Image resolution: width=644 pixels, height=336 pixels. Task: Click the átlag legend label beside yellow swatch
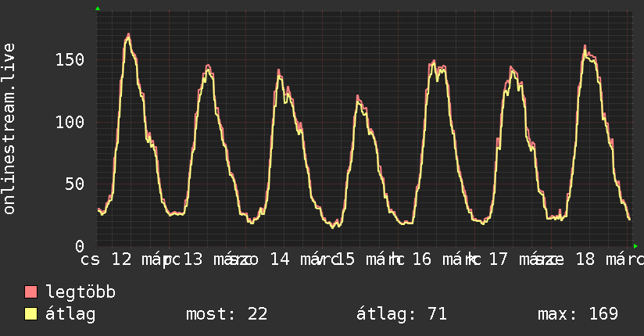[x=70, y=315]
